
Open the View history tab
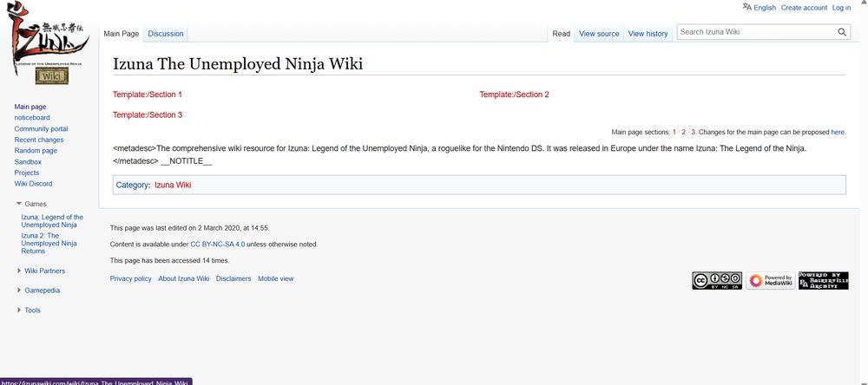[x=648, y=34]
